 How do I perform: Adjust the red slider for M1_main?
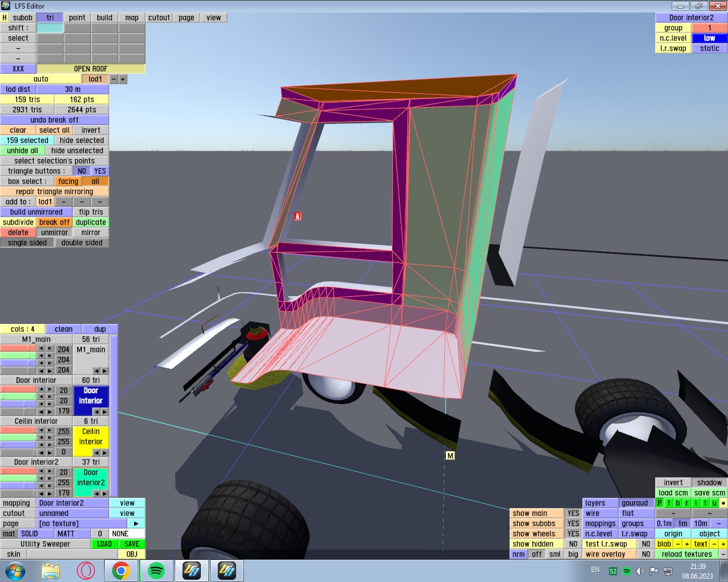pyautogui.click(x=18, y=348)
